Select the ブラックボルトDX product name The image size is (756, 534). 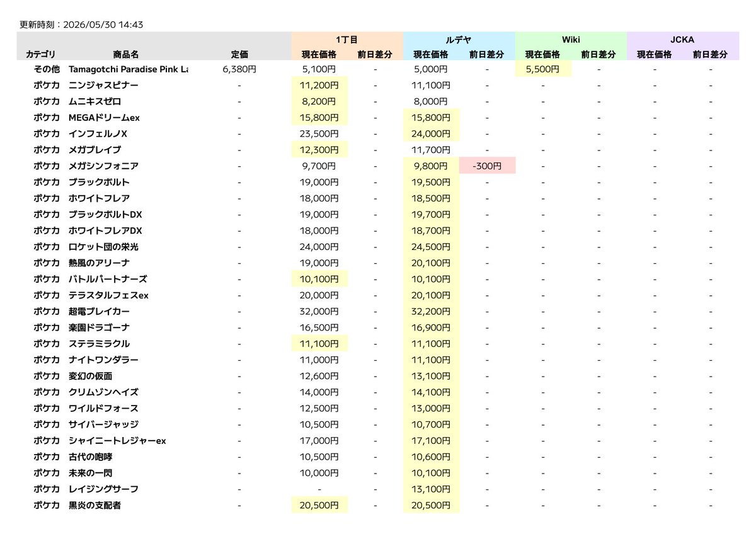click(x=106, y=215)
